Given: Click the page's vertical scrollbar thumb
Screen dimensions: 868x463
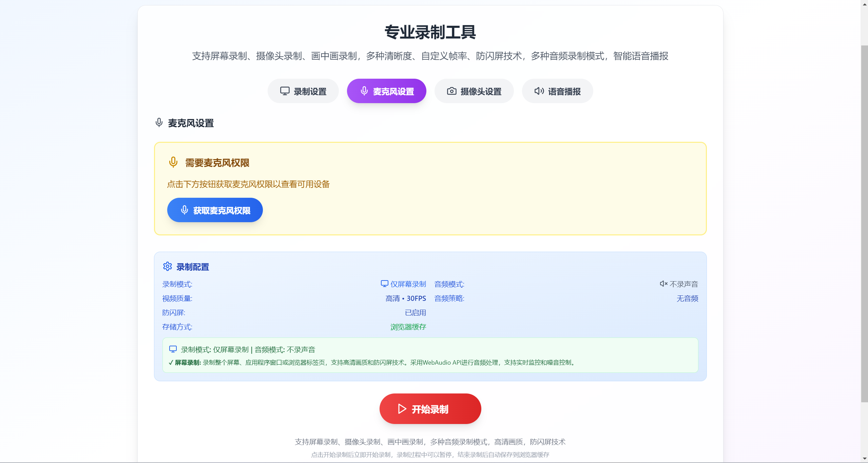Looking at the screenshot, I should click(864, 224).
